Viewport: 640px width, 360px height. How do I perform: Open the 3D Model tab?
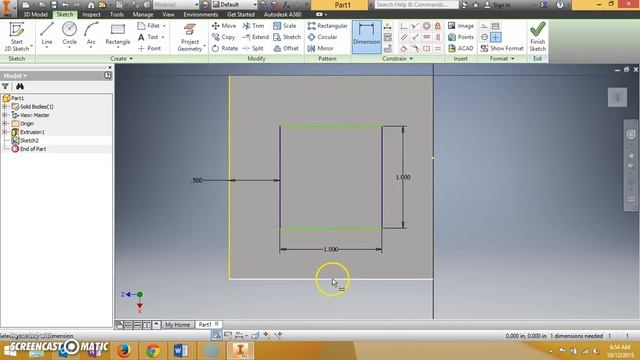click(35, 14)
